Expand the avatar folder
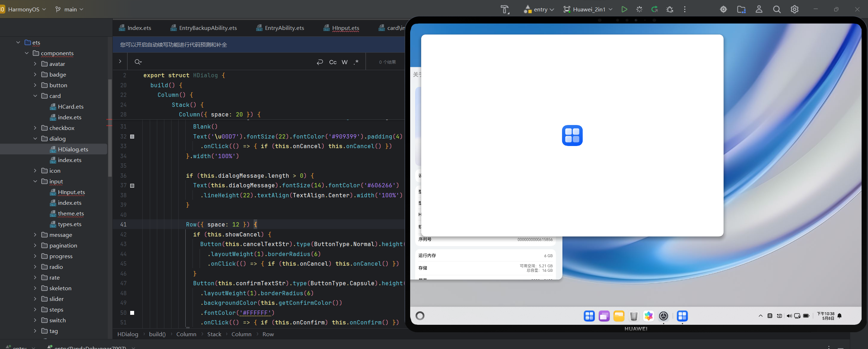This screenshot has width=868, height=349. 35,64
